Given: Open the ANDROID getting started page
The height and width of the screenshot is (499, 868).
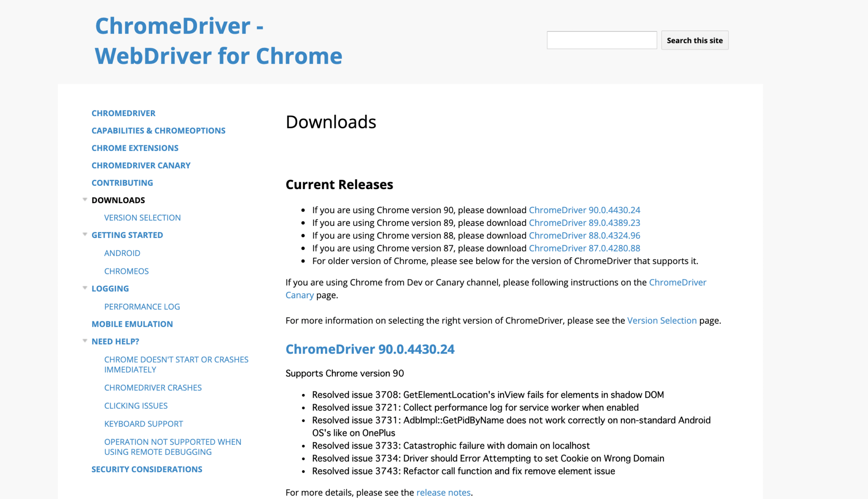Looking at the screenshot, I should coord(122,253).
